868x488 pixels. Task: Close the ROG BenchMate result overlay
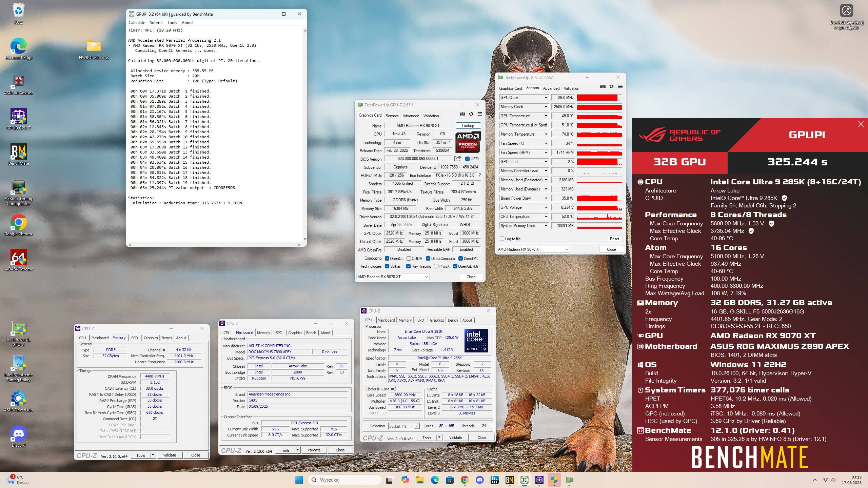[861, 124]
